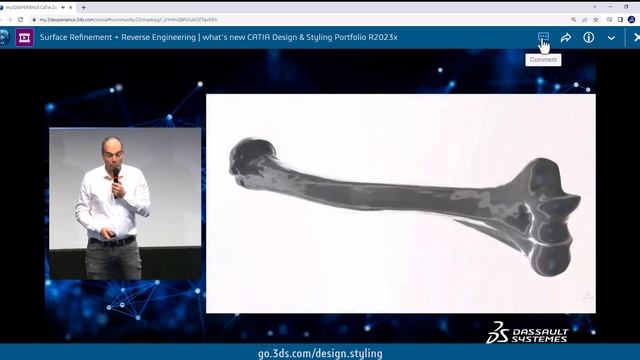Viewport: 640px width, 360px height.
Task: Toggle the browser side panel
Action: tap(620, 20)
